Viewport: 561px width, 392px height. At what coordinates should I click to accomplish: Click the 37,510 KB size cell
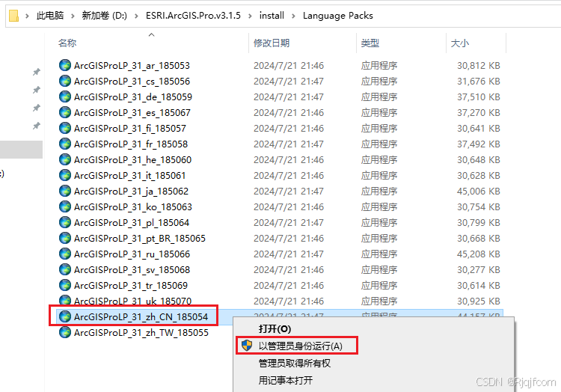click(479, 97)
